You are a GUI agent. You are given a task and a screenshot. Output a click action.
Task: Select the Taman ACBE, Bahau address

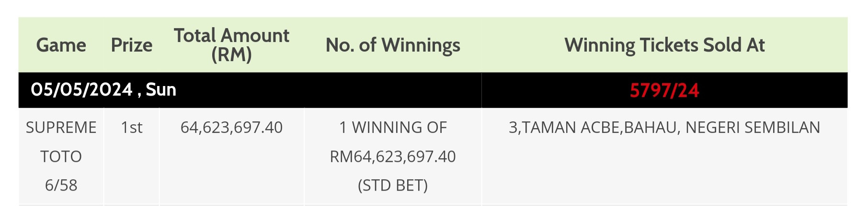[x=664, y=128]
